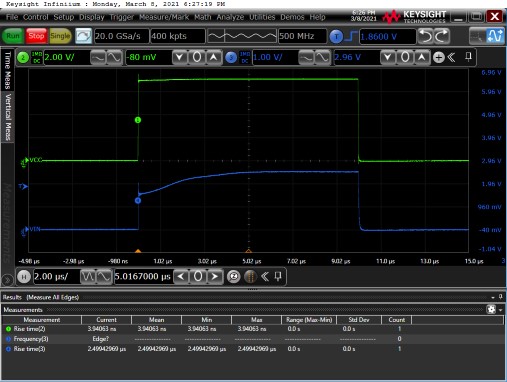Viewport: 507px width, 382px height.
Task: Click the 500 MHz bandwidth field
Action: coord(302,36)
